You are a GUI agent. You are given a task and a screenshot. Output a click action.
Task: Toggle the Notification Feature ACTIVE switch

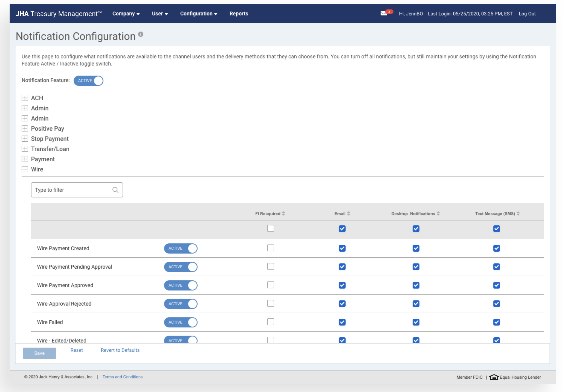[x=88, y=81]
